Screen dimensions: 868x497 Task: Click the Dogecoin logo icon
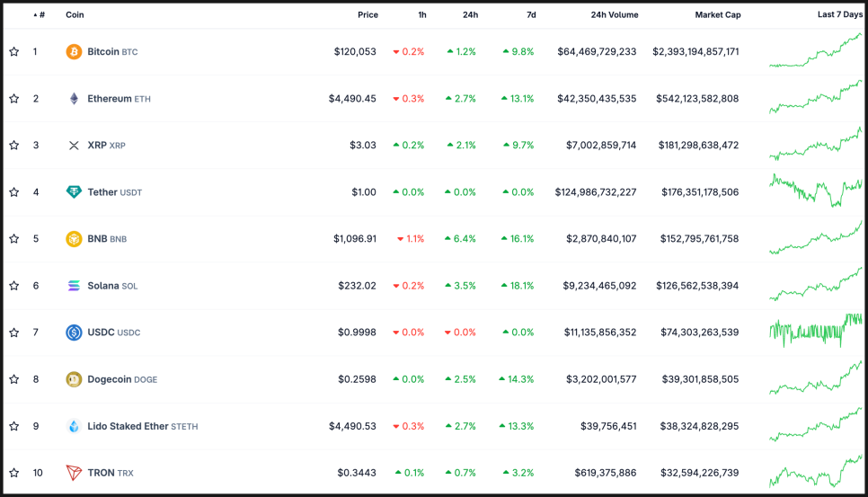[74, 379]
